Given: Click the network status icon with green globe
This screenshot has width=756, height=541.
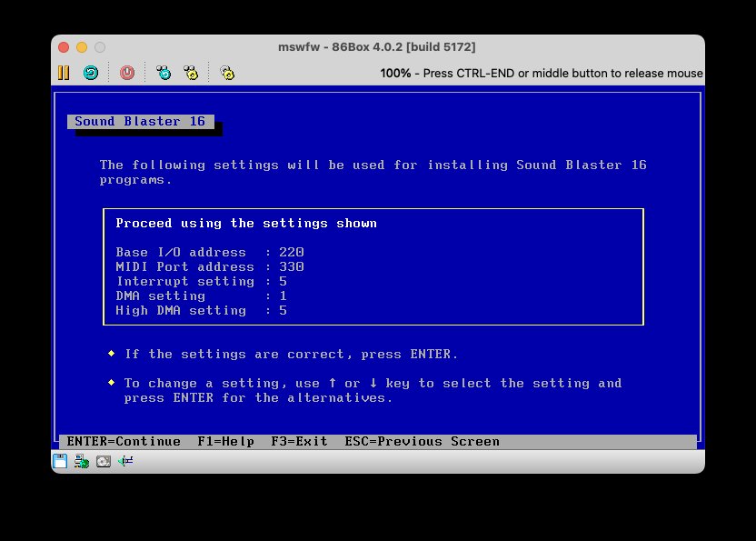Looking at the screenshot, I should [x=82, y=461].
